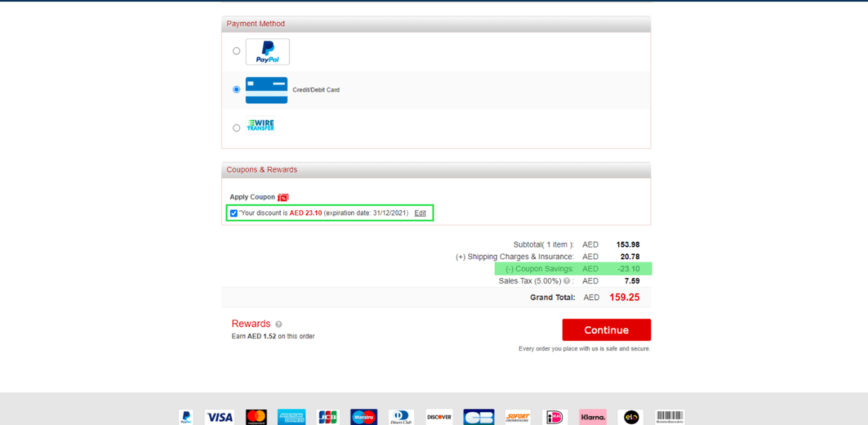Click the PayPal logo in Payment Method
The height and width of the screenshot is (425, 868).
pos(268,52)
